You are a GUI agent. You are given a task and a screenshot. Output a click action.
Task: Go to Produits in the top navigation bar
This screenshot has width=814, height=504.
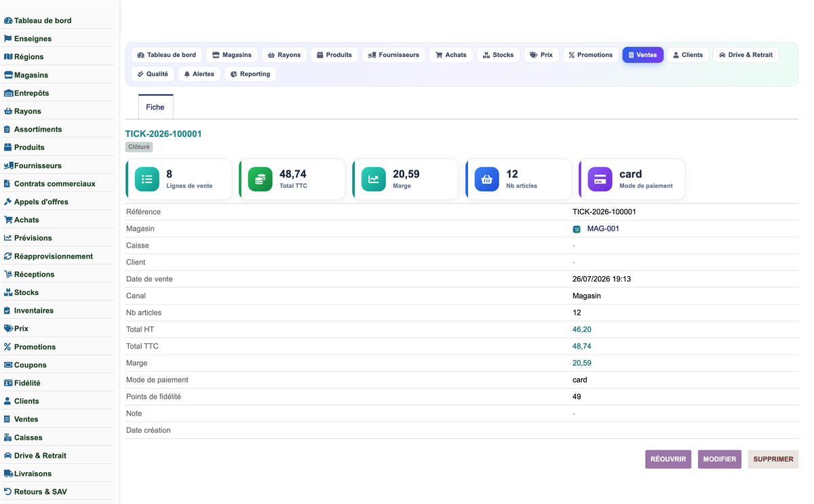tap(334, 55)
